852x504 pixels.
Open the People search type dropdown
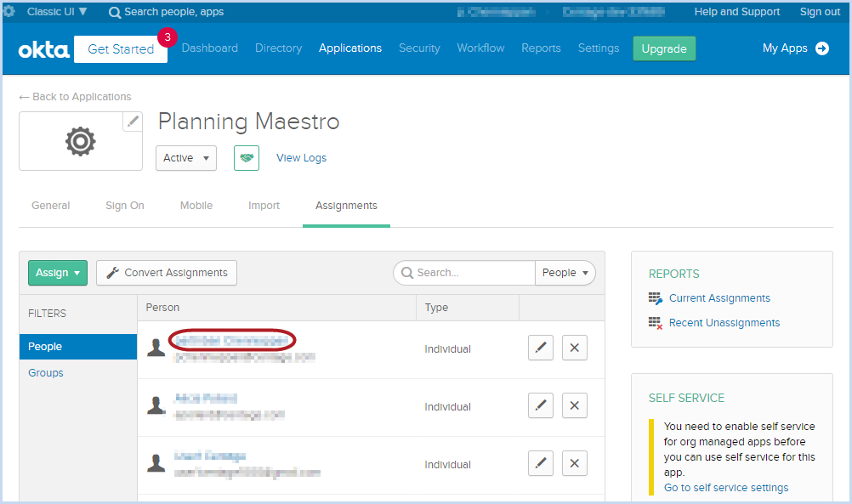tap(565, 273)
